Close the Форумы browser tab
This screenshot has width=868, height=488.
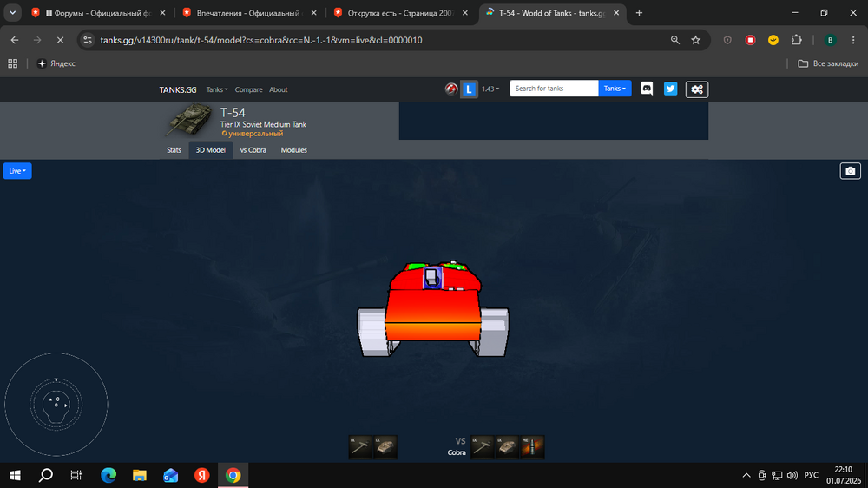click(163, 13)
